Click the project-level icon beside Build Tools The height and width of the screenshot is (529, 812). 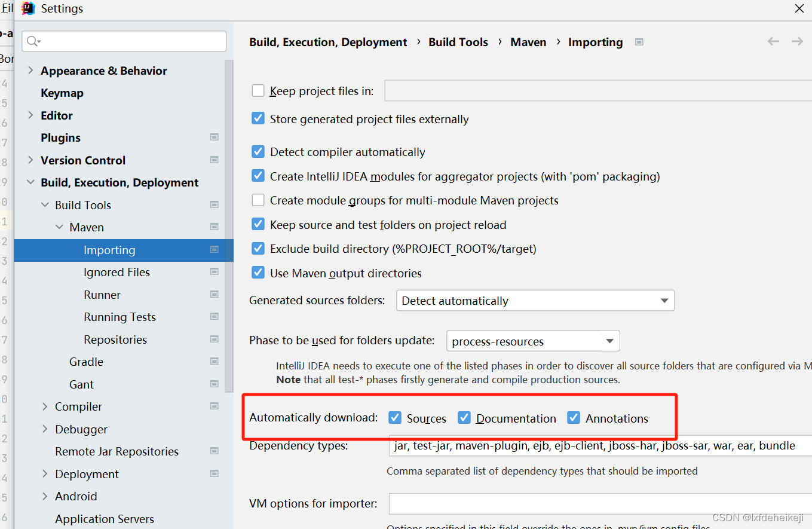click(215, 204)
